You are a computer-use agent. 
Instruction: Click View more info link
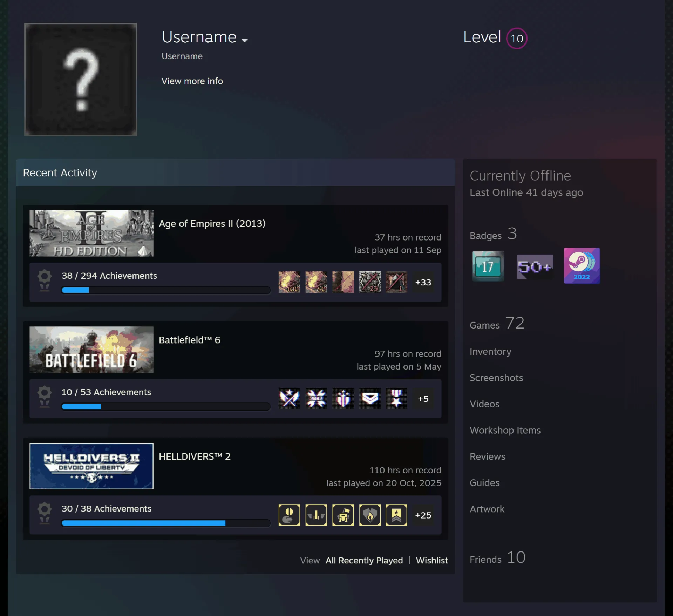tap(192, 81)
